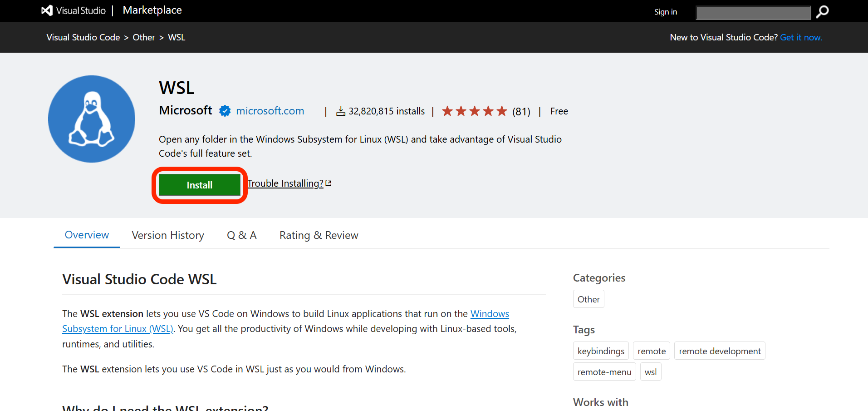The width and height of the screenshot is (868, 411).
Task: Open the Trouble Installing link
Action: pos(286,183)
